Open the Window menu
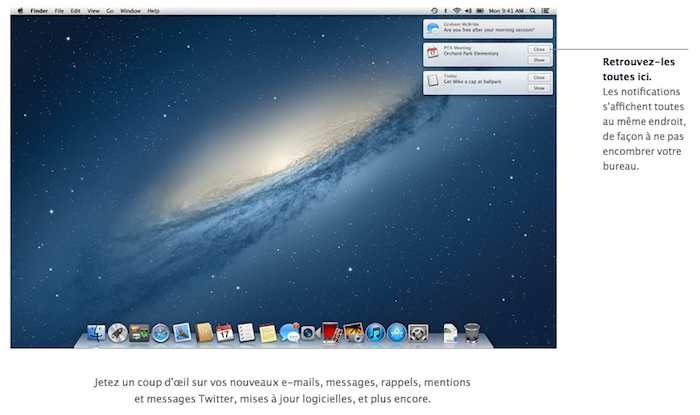The width and height of the screenshot is (700, 415). (x=130, y=10)
